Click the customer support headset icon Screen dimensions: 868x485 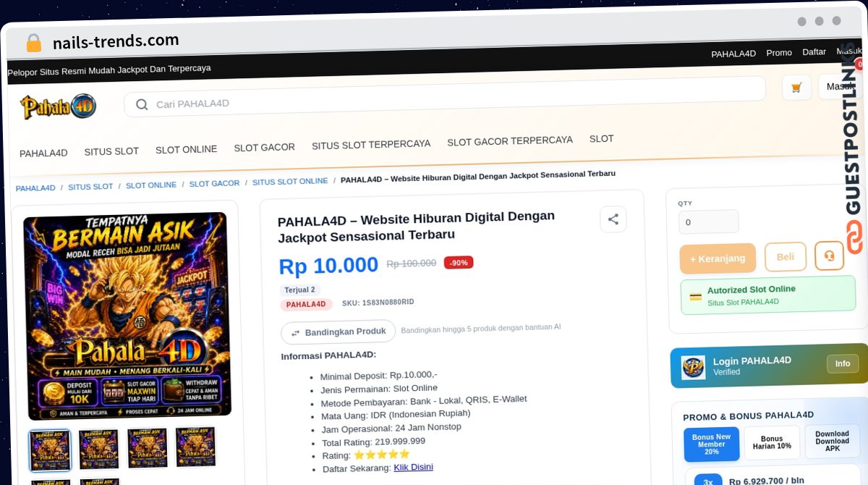click(x=829, y=256)
